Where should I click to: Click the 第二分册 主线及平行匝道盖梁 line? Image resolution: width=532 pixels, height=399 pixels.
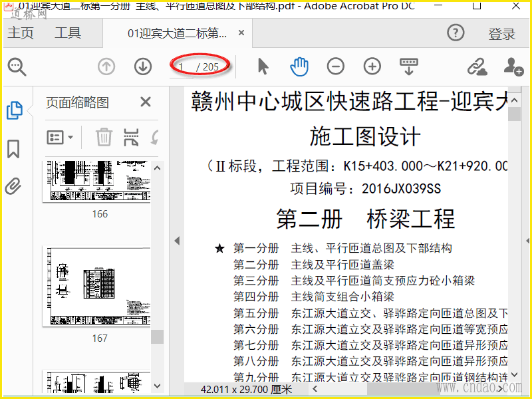(x=313, y=265)
